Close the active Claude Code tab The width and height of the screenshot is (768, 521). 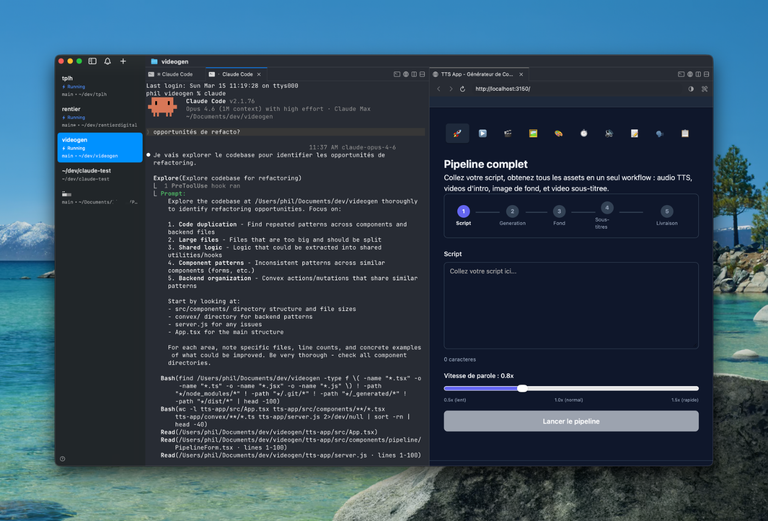[259, 74]
